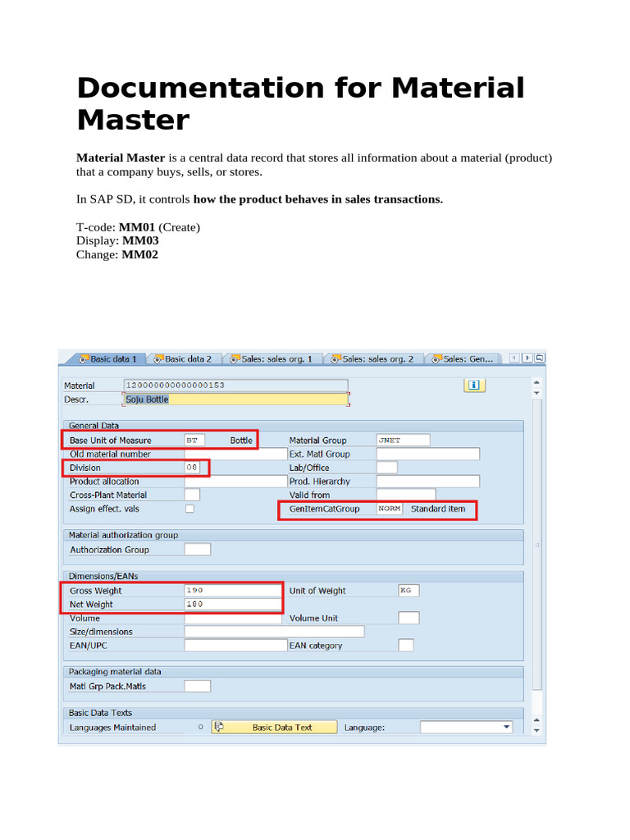Click the Gross Weight field 190
The width and height of the screenshot is (630, 840).
click(x=233, y=591)
